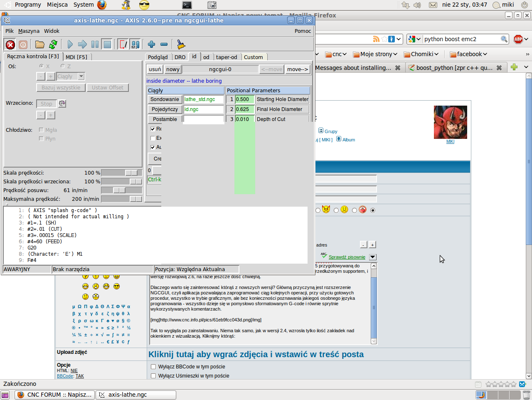Open Ciągły jog increment dropdown
This screenshot has width=532, height=400.
(x=81, y=77)
